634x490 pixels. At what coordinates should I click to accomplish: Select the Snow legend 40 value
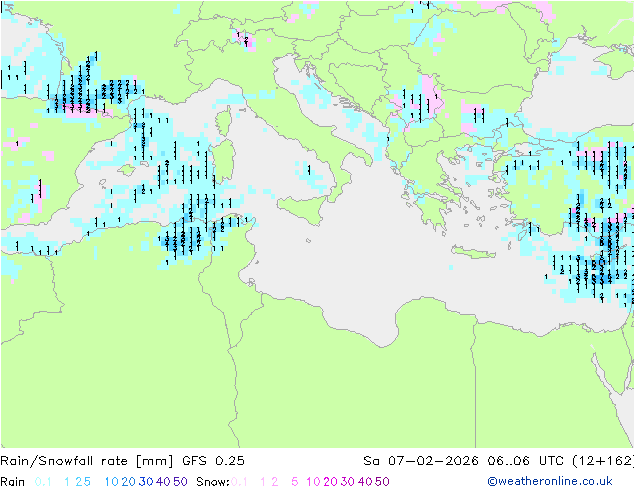point(365,482)
